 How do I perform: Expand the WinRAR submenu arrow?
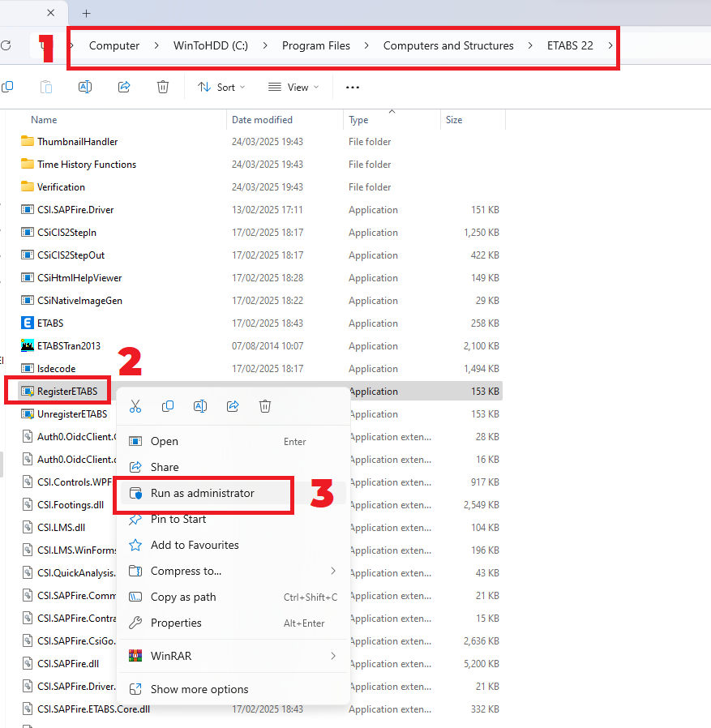point(333,656)
